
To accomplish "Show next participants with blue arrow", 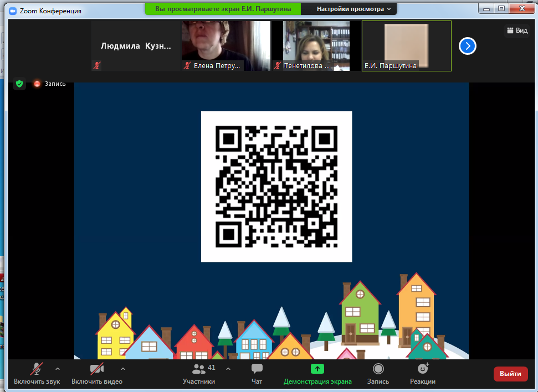I will pyautogui.click(x=468, y=46).
